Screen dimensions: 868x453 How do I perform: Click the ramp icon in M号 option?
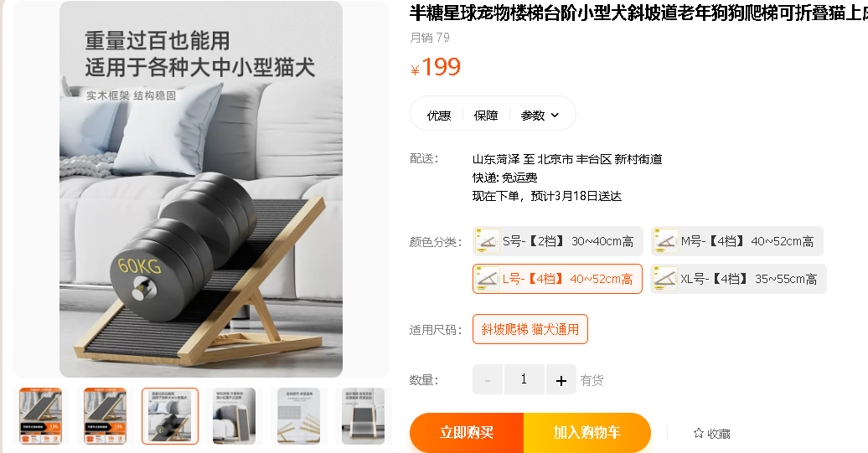(666, 241)
